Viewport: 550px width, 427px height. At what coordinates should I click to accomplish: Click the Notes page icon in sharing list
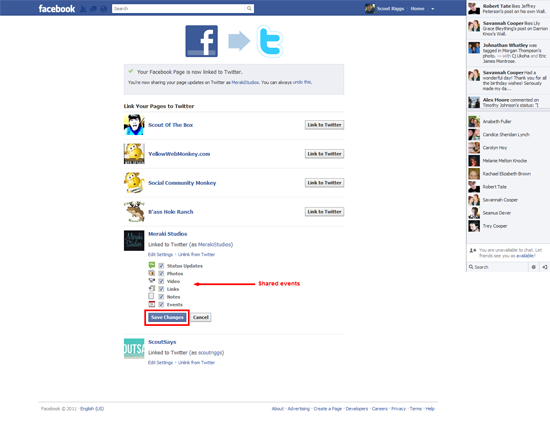click(151, 296)
